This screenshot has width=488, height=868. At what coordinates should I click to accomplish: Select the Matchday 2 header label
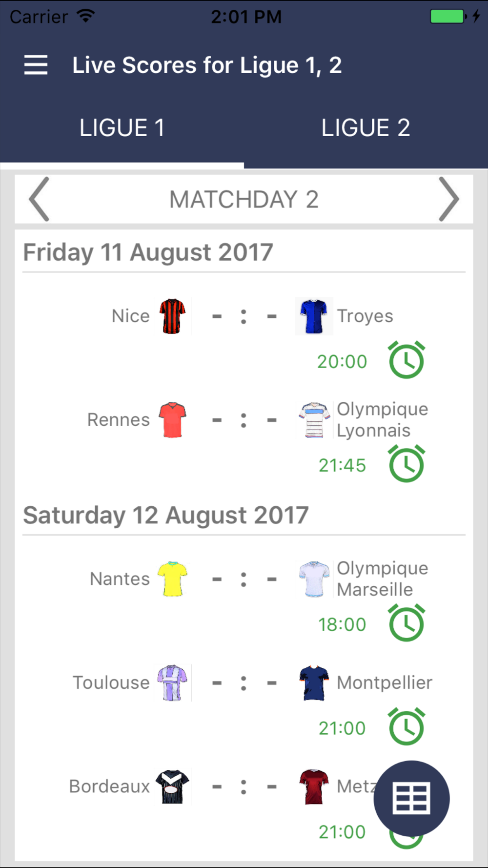tap(244, 199)
